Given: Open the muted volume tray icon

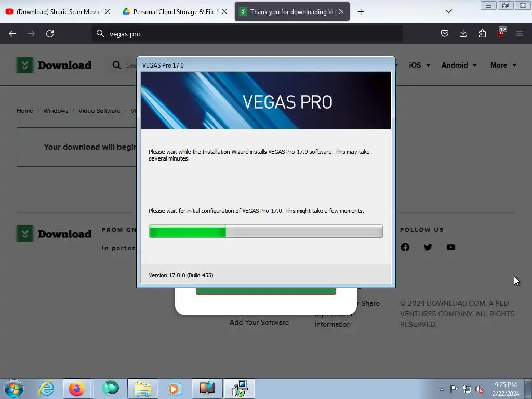Looking at the screenshot, I should tap(480, 390).
